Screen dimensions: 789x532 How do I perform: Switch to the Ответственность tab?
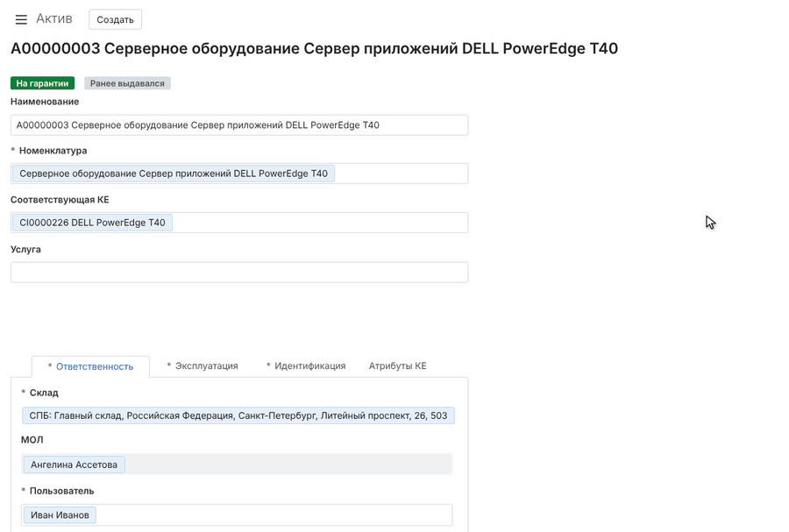(90, 366)
